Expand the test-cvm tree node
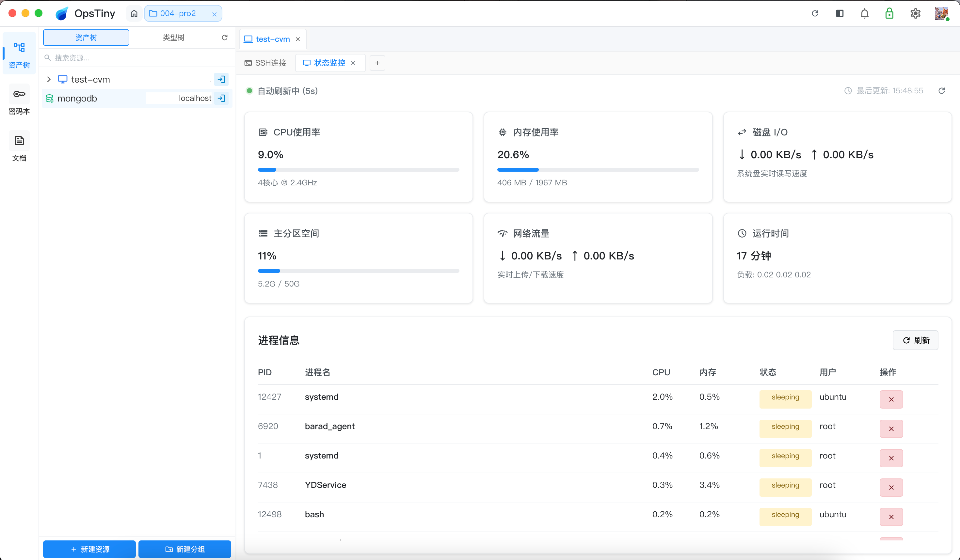960x560 pixels. [49, 79]
